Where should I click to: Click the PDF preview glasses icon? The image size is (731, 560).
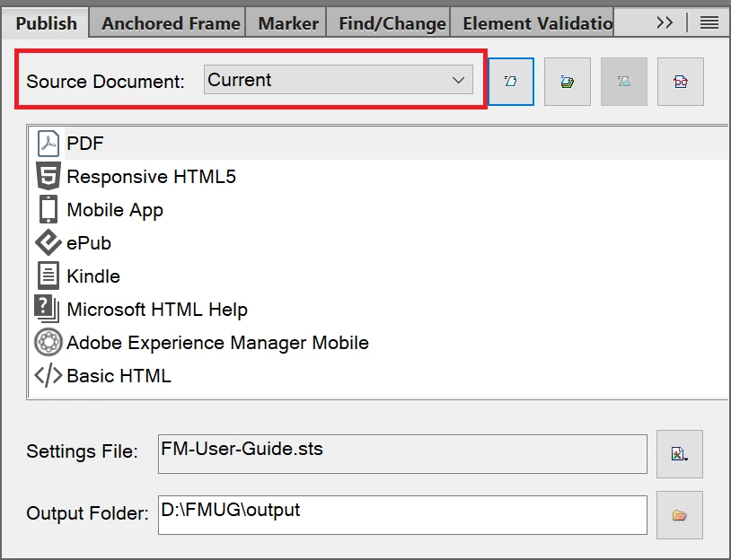click(x=680, y=82)
